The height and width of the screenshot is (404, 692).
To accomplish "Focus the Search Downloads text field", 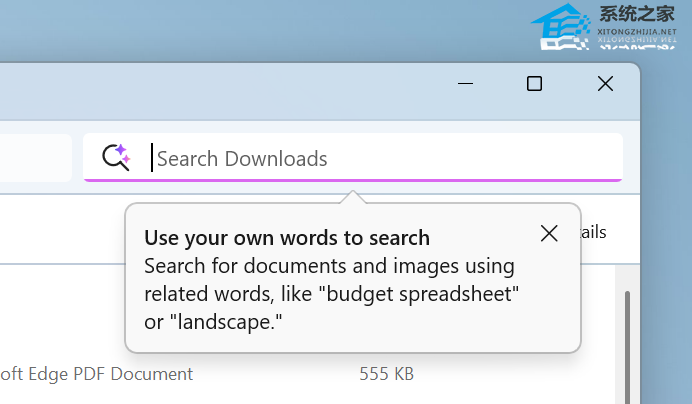I will [x=380, y=158].
